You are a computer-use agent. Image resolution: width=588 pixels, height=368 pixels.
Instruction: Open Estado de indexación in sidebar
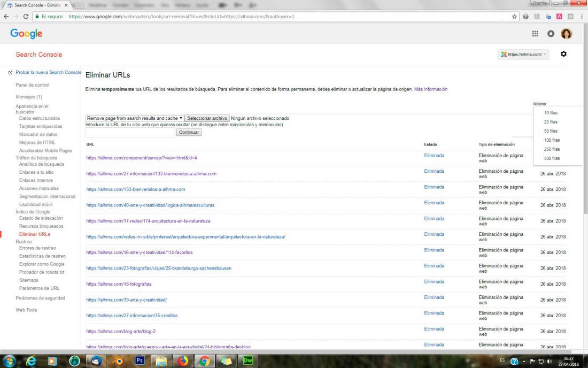(x=41, y=218)
